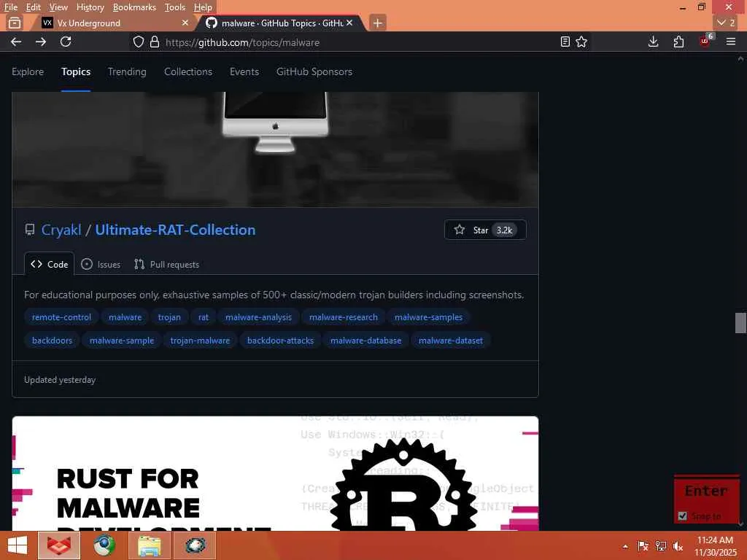Open File Explorer from the taskbar
Viewport: 747px width, 560px height.
(x=150, y=545)
